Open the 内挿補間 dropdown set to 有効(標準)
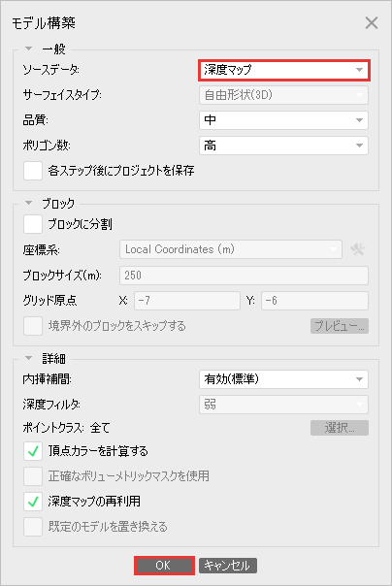Screen dimensions: 392x586 click(x=284, y=379)
